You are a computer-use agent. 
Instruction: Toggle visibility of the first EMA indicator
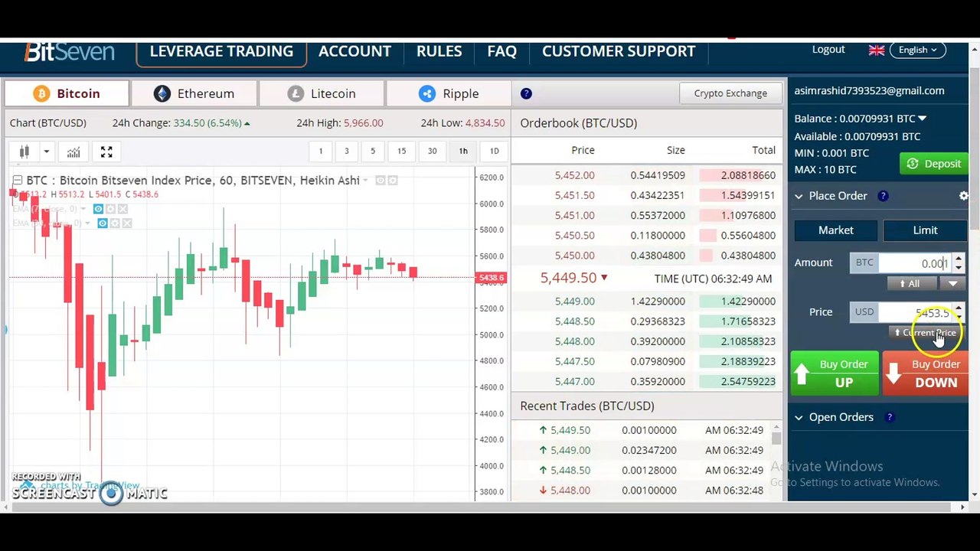98,209
